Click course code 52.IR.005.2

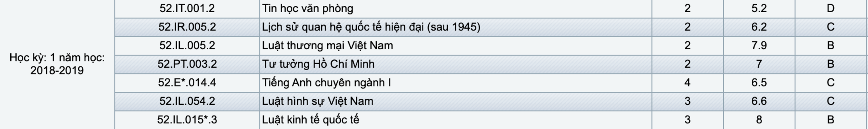(x=187, y=27)
